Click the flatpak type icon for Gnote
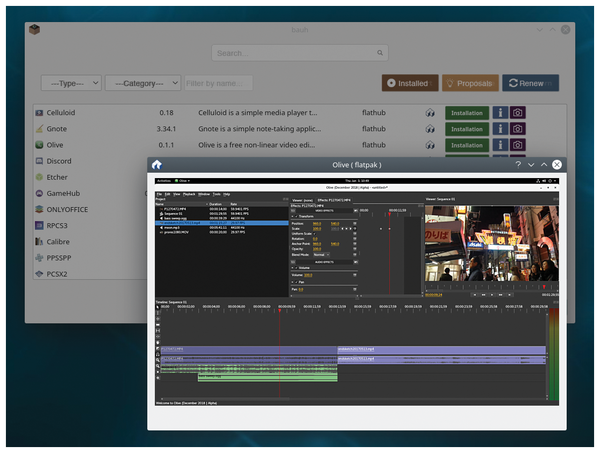 430,129
